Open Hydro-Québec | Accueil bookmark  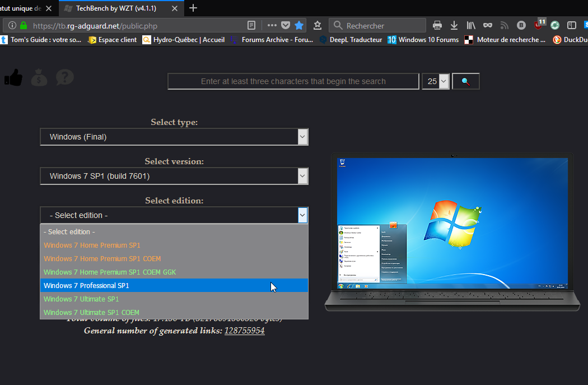coord(183,40)
